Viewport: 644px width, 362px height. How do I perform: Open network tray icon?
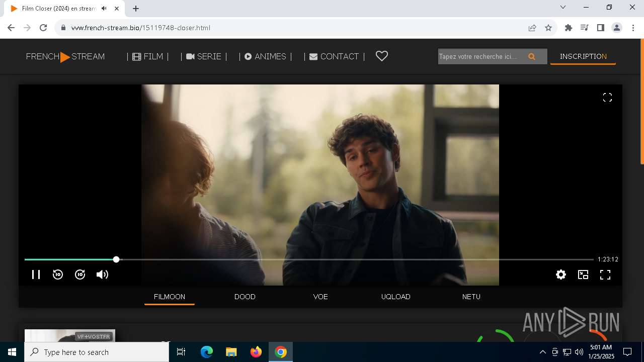tap(567, 352)
